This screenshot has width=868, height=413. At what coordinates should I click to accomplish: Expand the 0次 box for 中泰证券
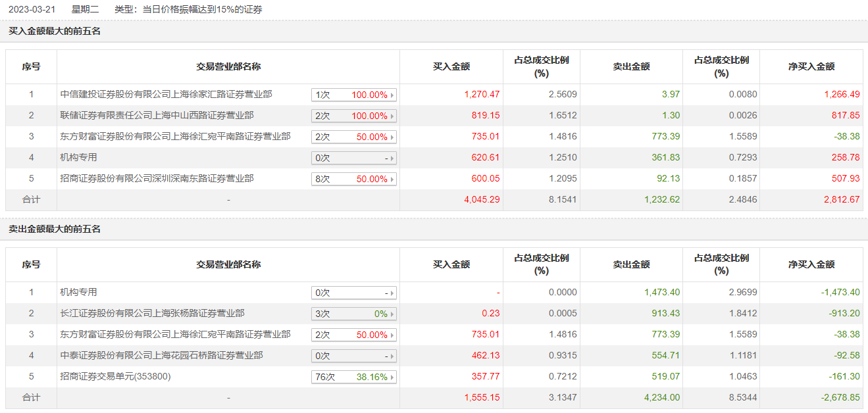pos(354,356)
